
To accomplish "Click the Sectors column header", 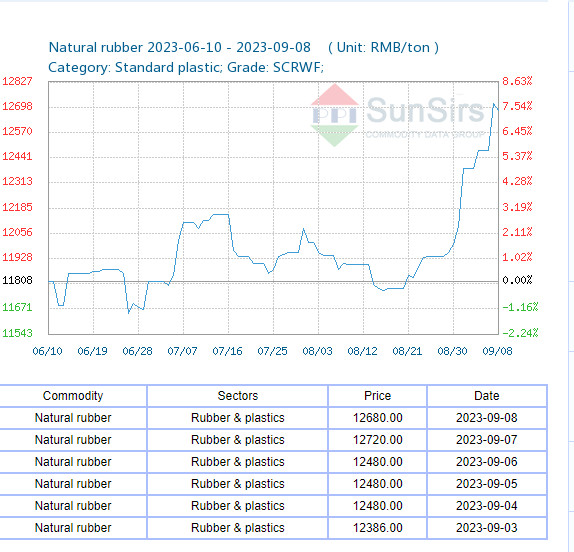I will click(238, 396).
